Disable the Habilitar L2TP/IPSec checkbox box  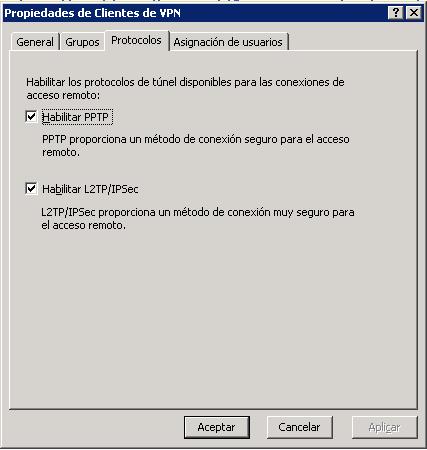(x=31, y=188)
